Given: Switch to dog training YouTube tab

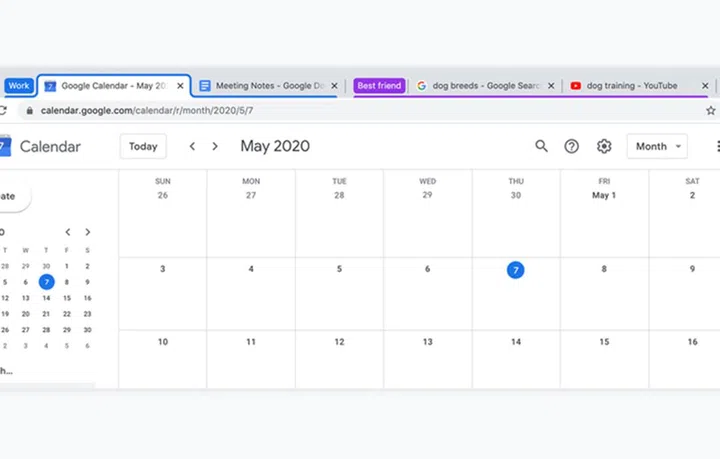Looking at the screenshot, I should point(630,86).
